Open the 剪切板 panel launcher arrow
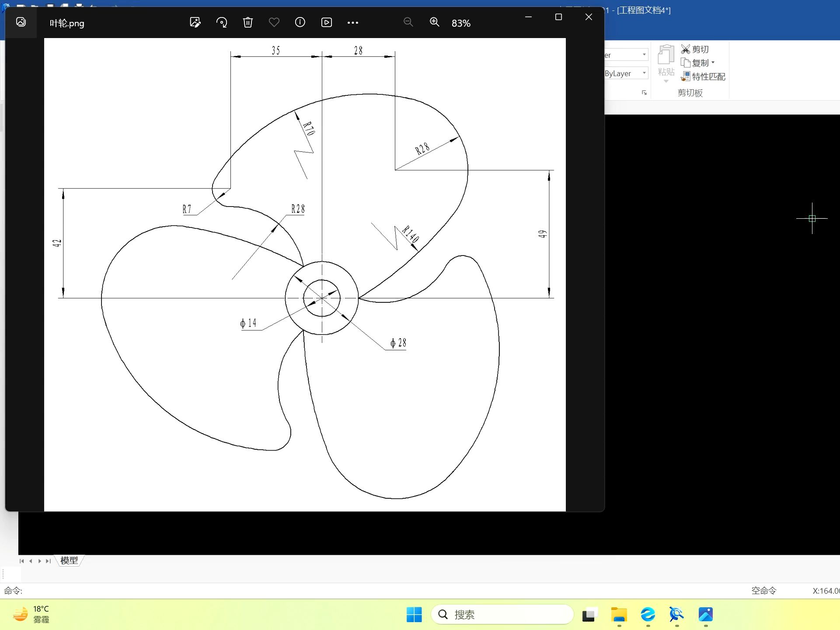The width and height of the screenshot is (840, 630). tap(644, 93)
